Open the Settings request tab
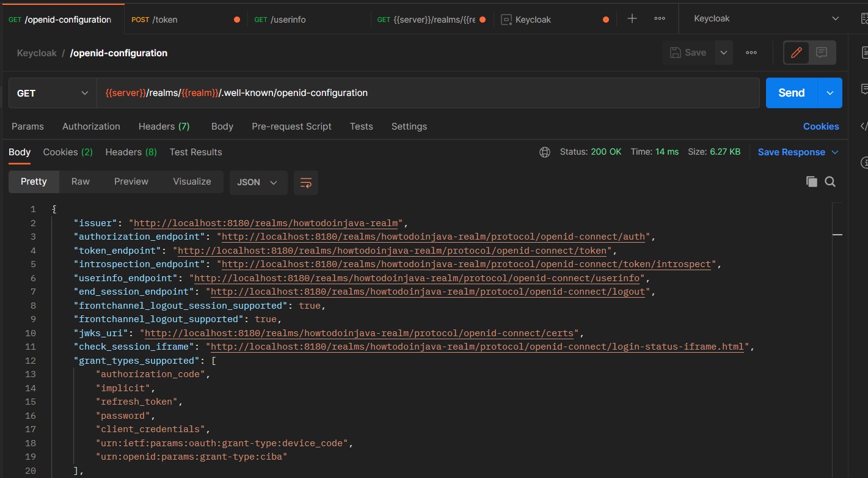Viewport: 868px width, 478px height. coord(409,127)
